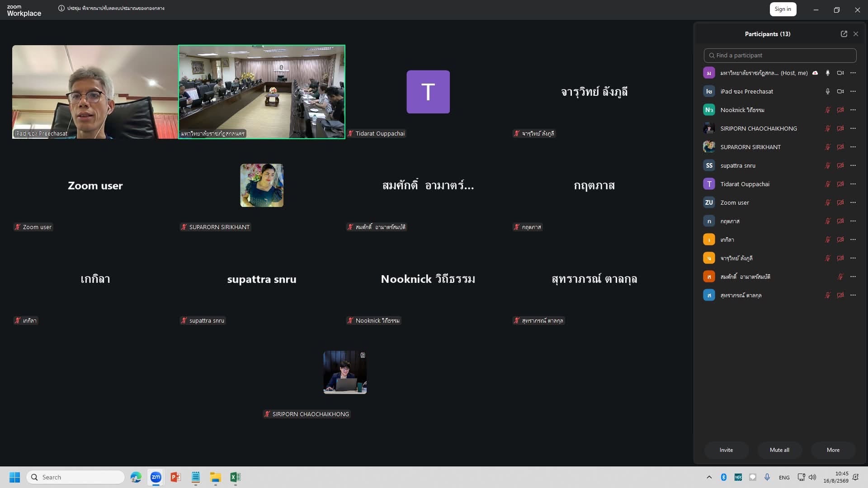Open more options for iPad Preechasat
The height and width of the screenshot is (488, 868).
(x=853, y=91)
